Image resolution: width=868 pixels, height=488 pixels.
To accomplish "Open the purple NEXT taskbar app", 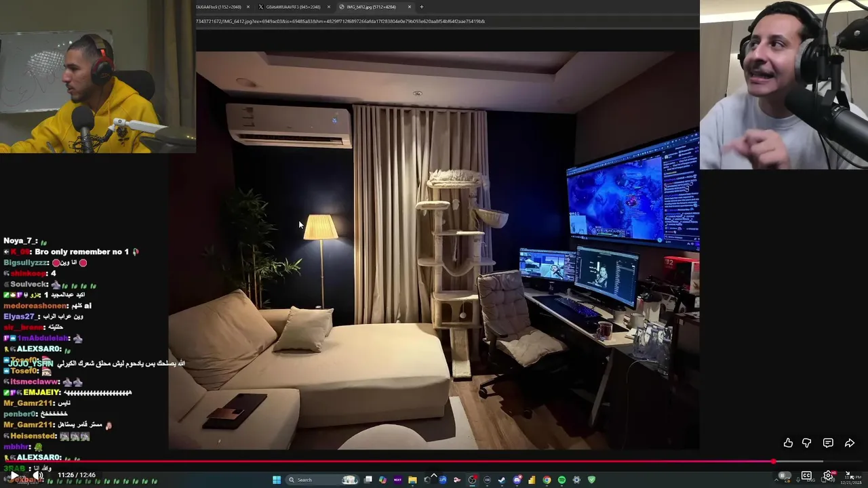I will pos(397,480).
